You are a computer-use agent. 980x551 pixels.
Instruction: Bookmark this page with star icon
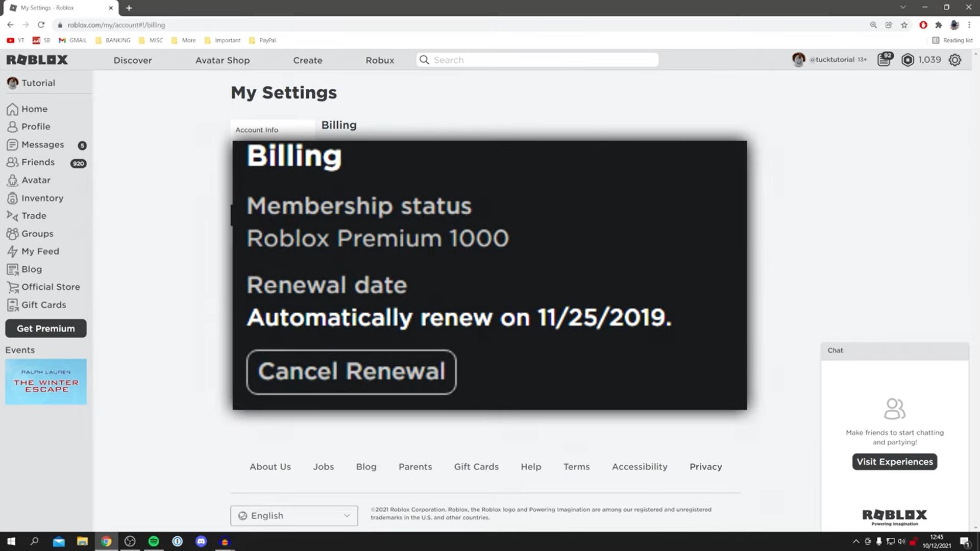[904, 24]
